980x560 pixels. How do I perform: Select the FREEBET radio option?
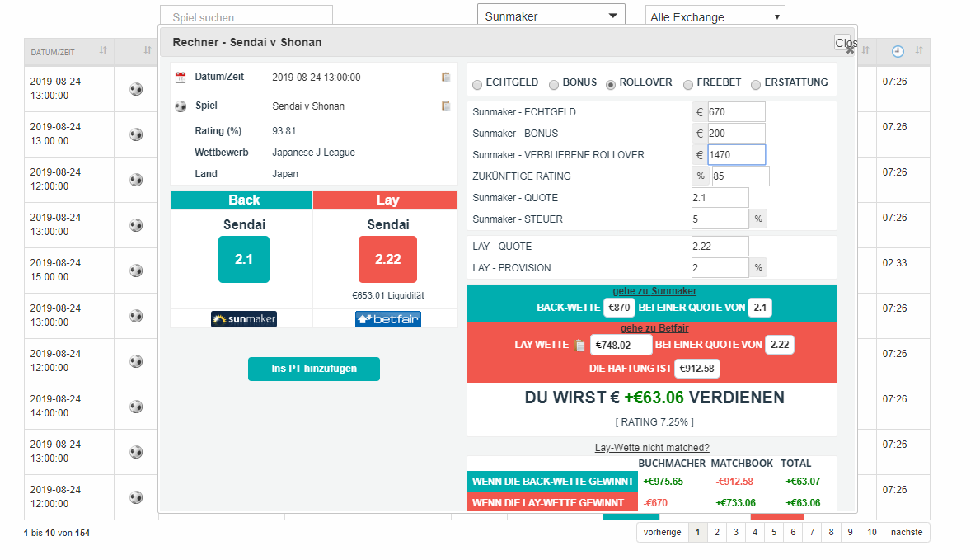688,84
